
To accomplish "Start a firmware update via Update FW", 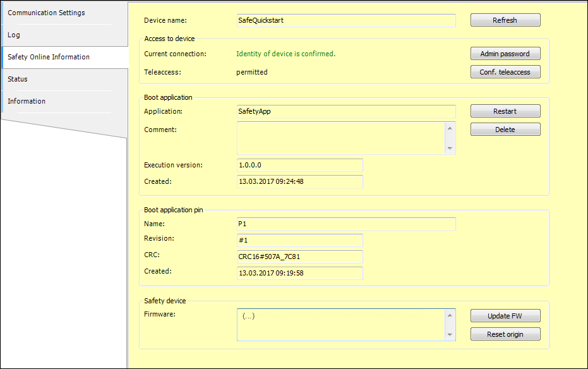I will tap(505, 315).
